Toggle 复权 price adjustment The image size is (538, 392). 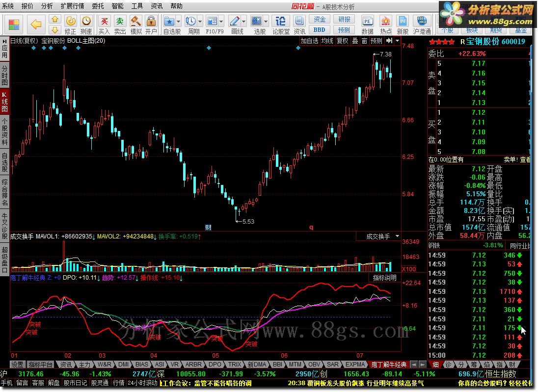[343, 41]
